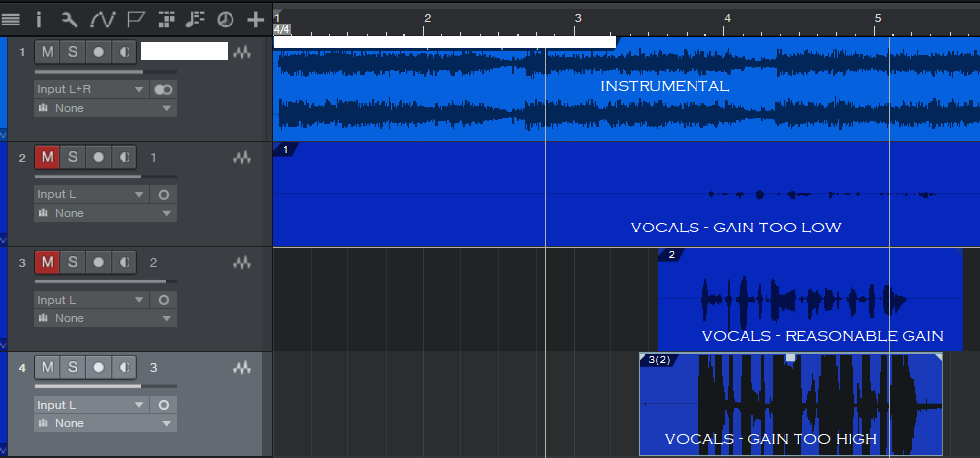Arm record on track 4

99,368
